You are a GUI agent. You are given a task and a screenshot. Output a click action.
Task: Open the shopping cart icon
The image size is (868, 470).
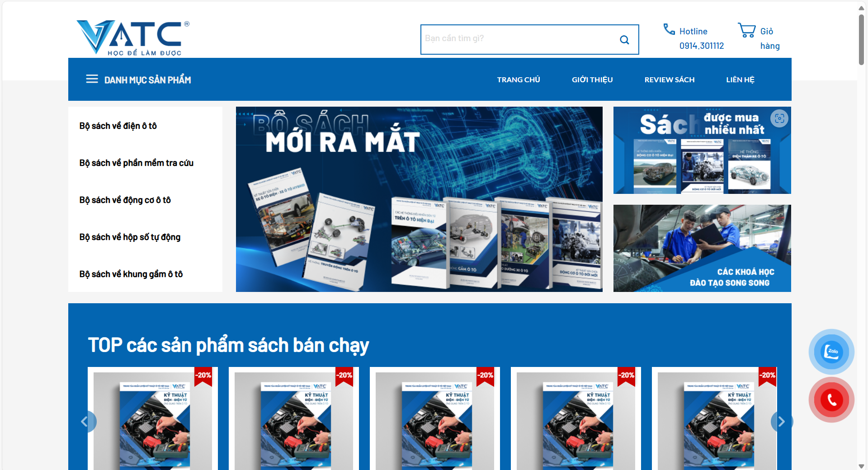746,30
